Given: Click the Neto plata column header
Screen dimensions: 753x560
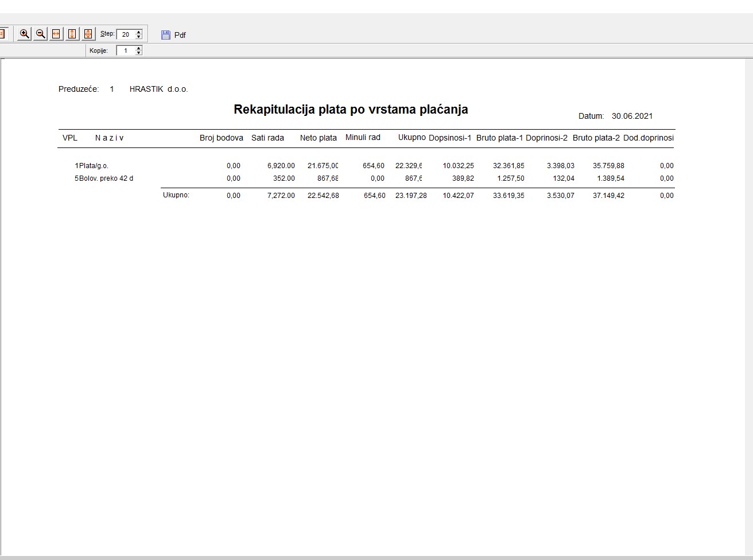Looking at the screenshot, I should 318,138.
